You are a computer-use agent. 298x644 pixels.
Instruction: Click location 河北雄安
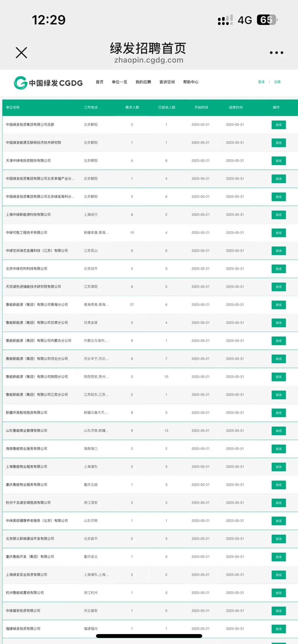coord(91,611)
